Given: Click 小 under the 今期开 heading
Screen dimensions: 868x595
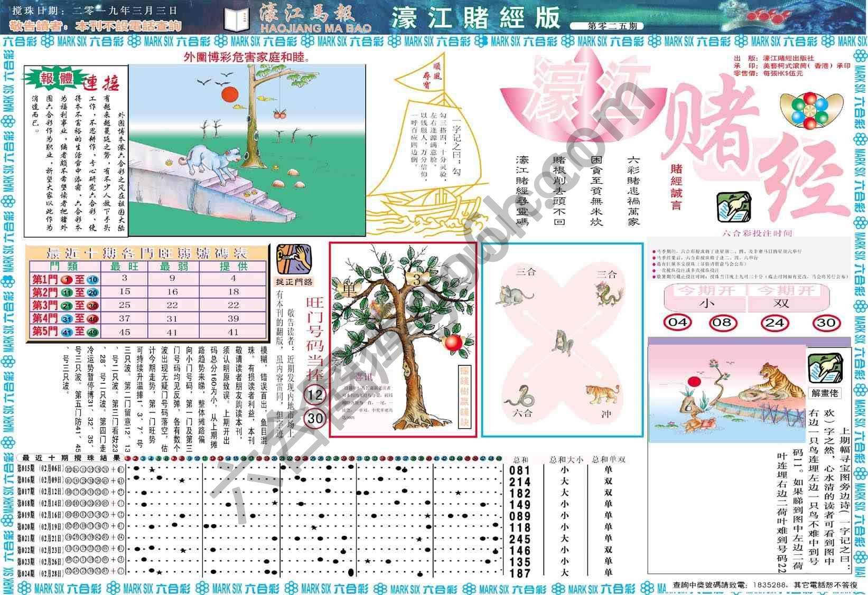Looking at the screenshot, I should (706, 303).
